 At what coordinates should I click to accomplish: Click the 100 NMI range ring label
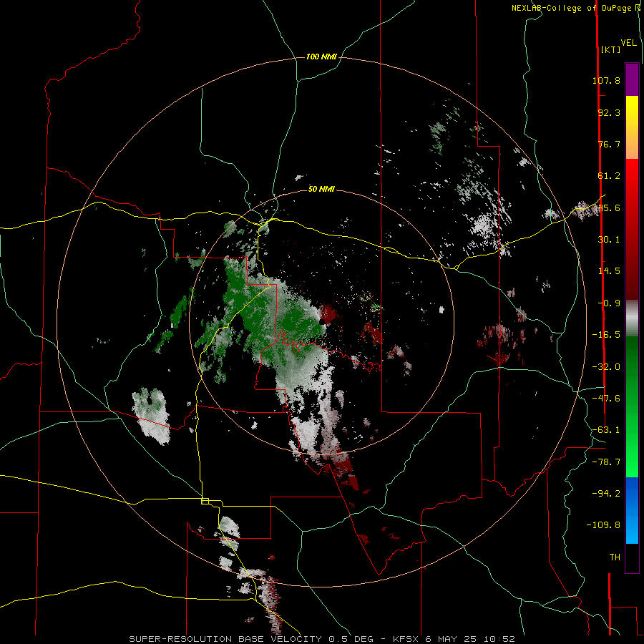click(321, 57)
